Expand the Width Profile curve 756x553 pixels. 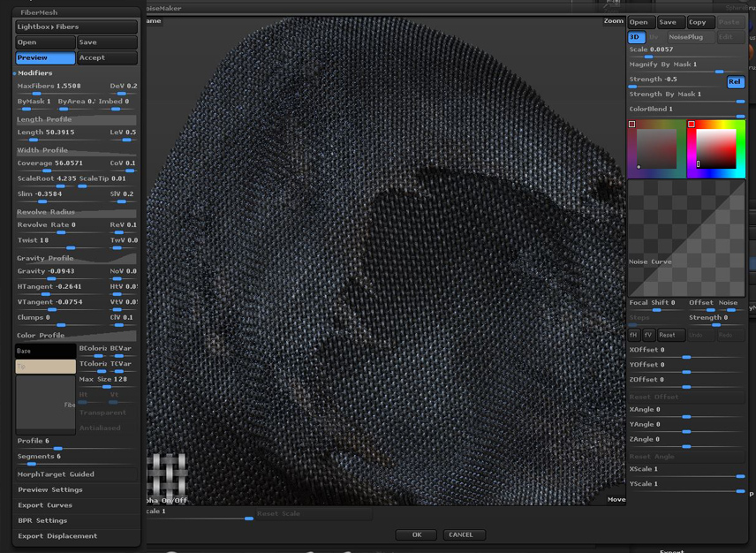pos(76,150)
